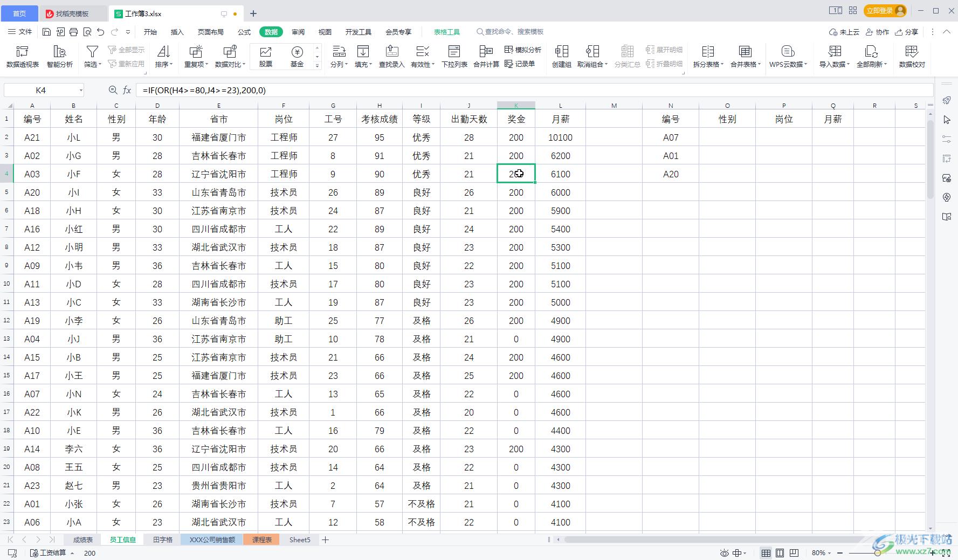Screen dimensions: 958x560
Task: Click the horizontal scrollbar thumb
Action: tap(719, 540)
